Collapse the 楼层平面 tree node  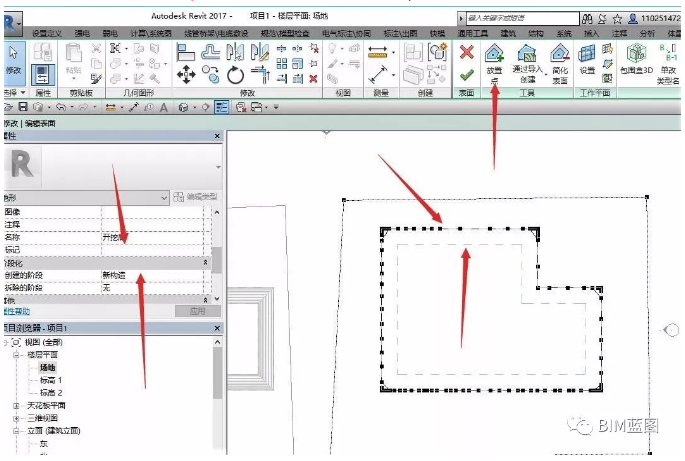[x=16, y=355]
